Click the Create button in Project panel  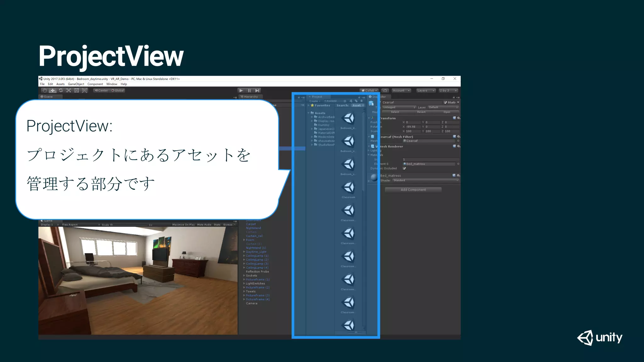pyautogui.click(x=314, y=101)
